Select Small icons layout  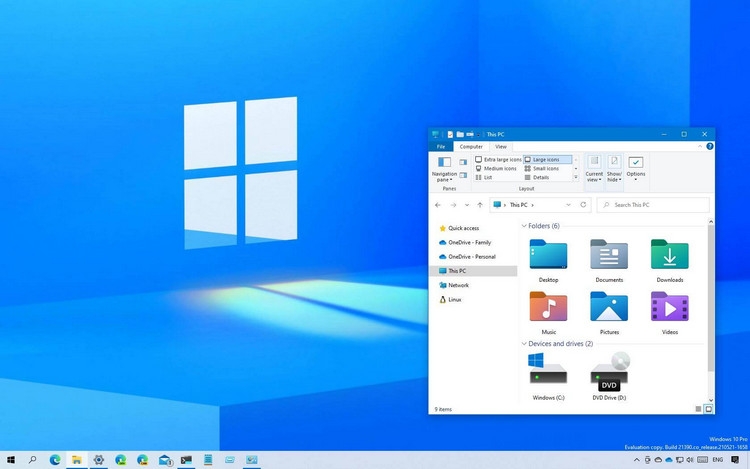(x=541, y=168)
